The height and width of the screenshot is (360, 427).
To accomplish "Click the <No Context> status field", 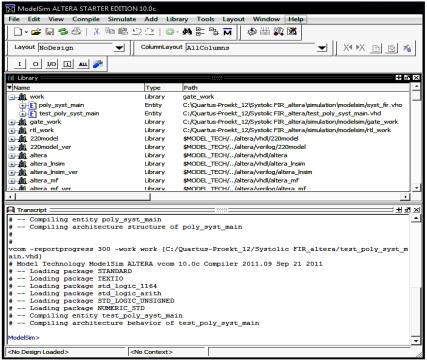I will click(x=168, y=352).
